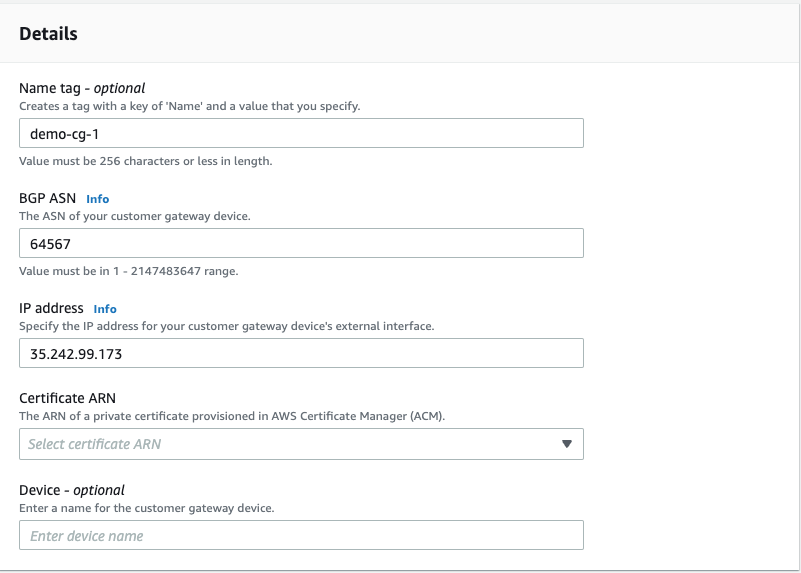Click 'The ARN of a private certificate' description
This screenshot has width=801, height=573.
tap(232, 416)
